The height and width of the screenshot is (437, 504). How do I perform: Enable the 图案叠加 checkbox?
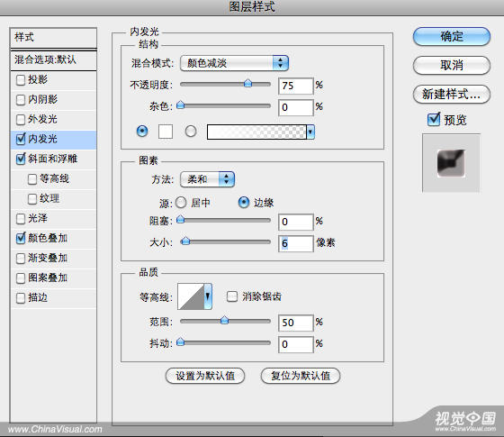[x=21, y=278]
